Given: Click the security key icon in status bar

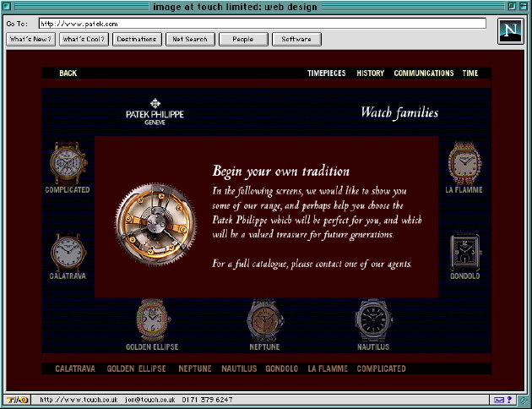Looking at the screenshot, I should (x=17, y=400).
